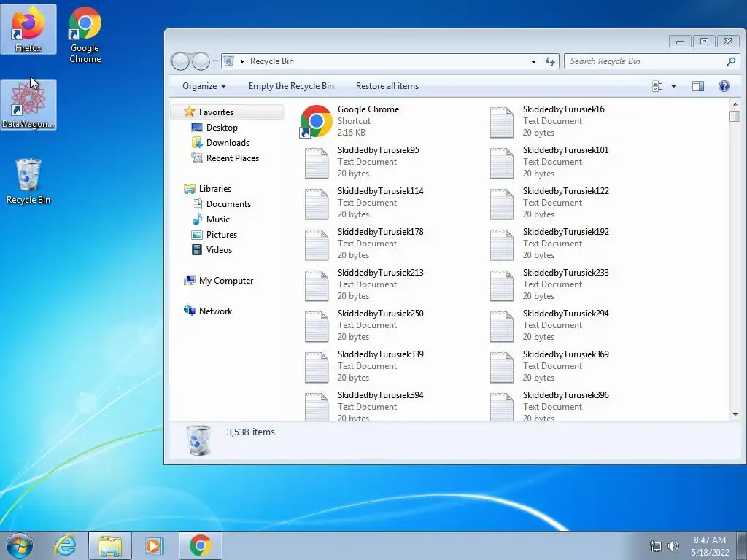This screenshot has height=560, width=747.
Task: Open Favorites in the navigation pane
Action: pyautogui.click(x=216, y=112)
